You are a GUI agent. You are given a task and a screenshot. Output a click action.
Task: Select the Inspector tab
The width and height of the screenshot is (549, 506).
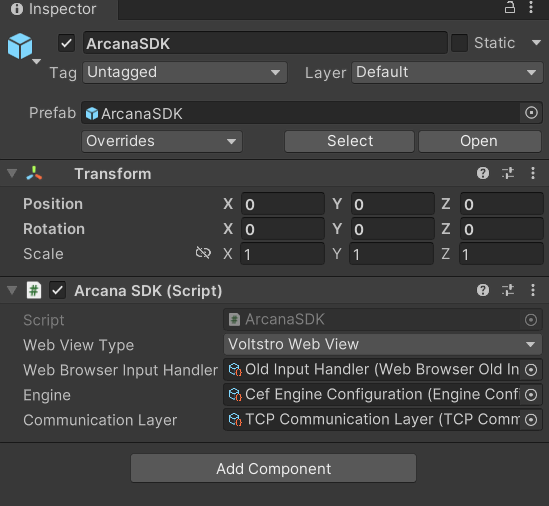point(59,9)
